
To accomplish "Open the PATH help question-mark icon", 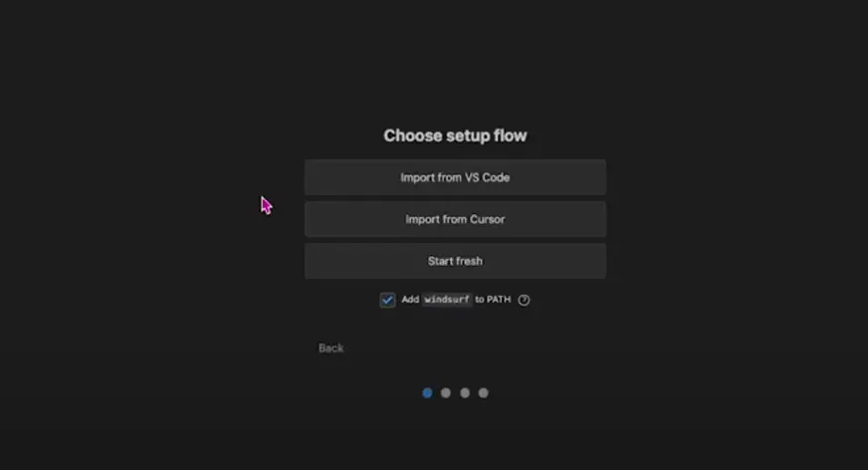I will coord(524,300).
